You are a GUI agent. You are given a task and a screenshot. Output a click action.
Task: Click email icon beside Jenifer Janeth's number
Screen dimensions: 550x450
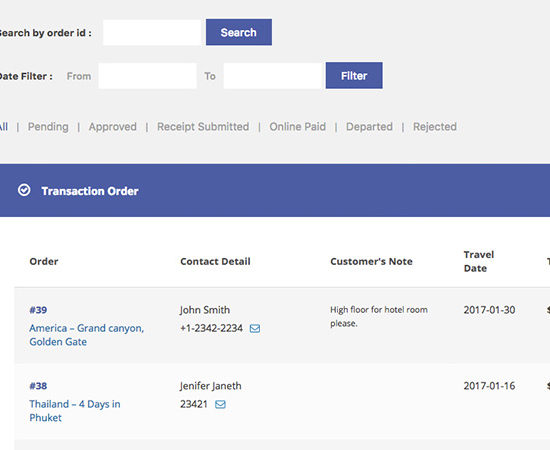coord(220,404)
